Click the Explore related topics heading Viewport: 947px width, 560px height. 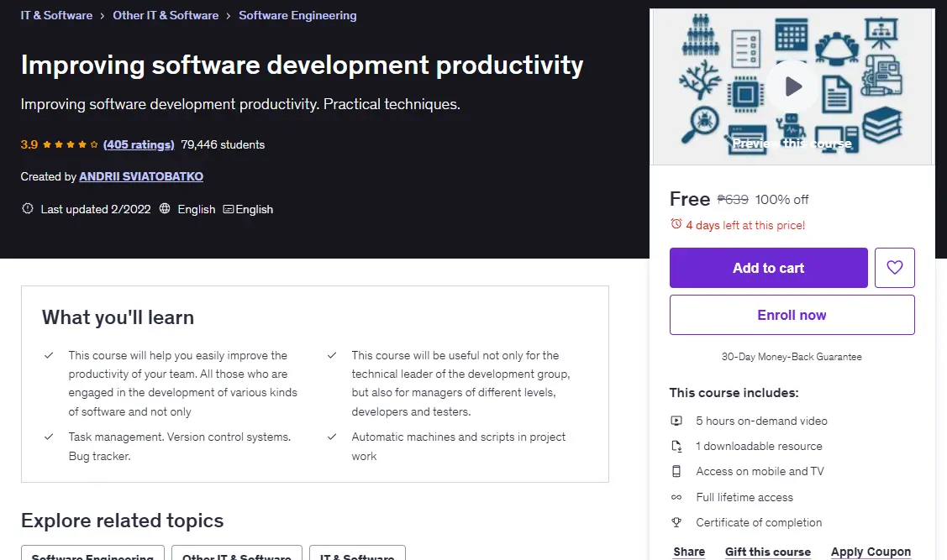click(x=122, y=521)
